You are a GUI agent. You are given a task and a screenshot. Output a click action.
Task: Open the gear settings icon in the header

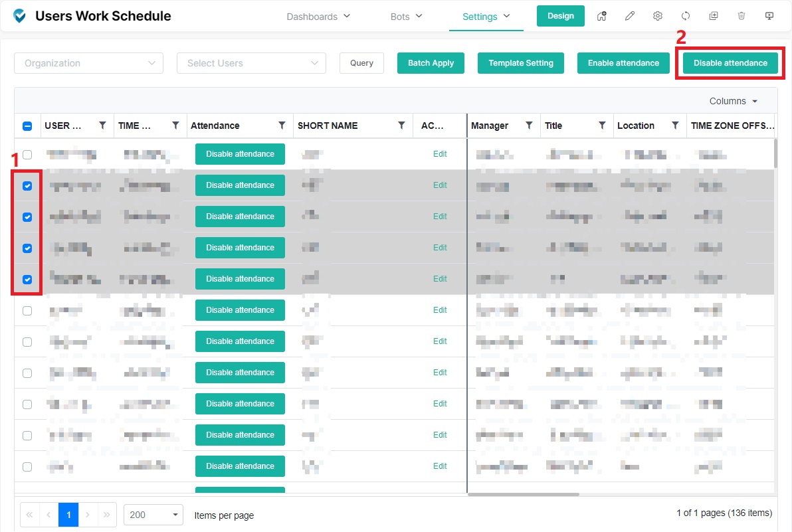point(658,17)
